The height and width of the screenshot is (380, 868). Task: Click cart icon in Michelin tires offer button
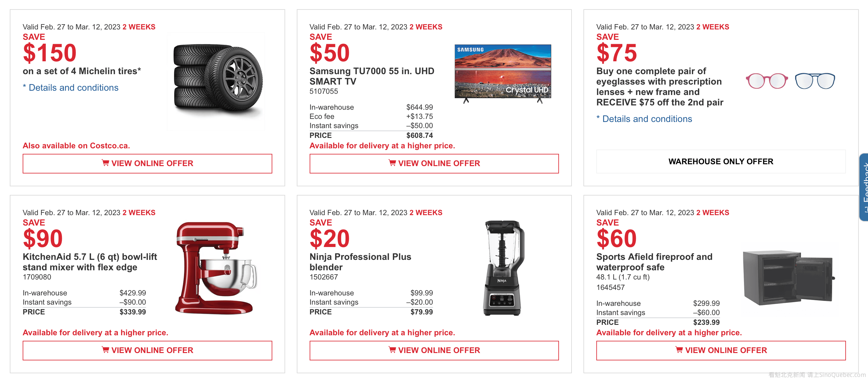point(105,163)
